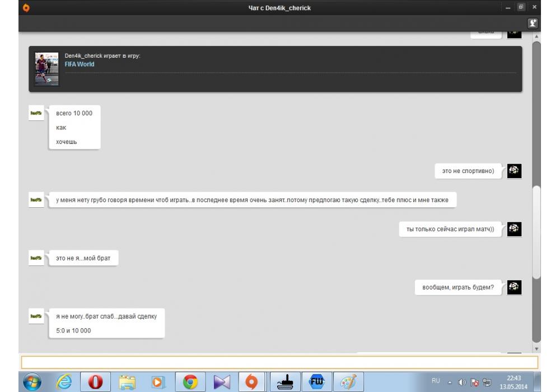Image resolution: width=560 pixels, height=392 pixels.
Task: Click the volume speaker icon in tray
Action: point(462,382)
